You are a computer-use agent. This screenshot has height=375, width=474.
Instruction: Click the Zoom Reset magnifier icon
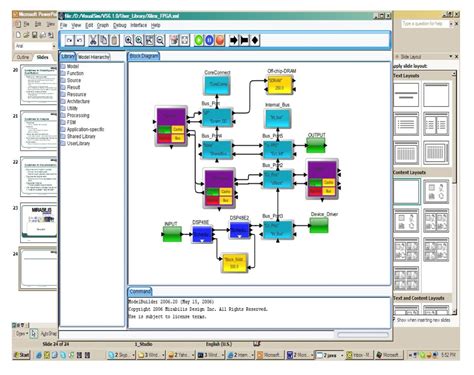139,40
